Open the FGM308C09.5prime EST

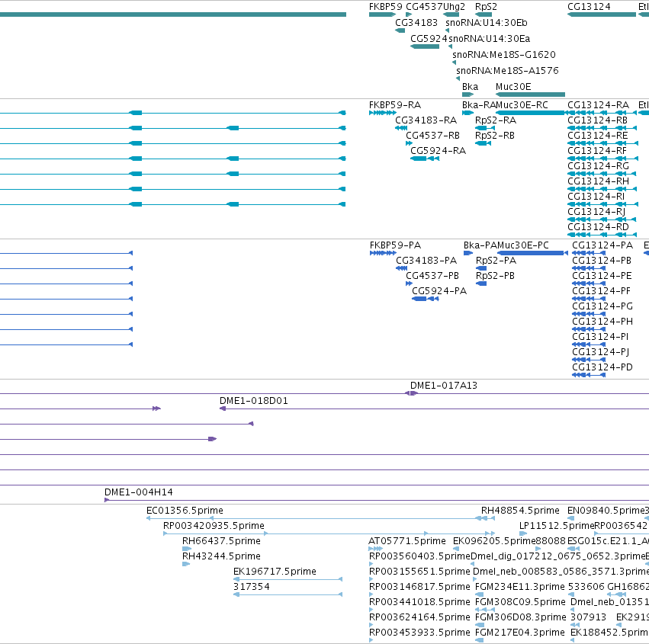click(x=485, y=609)
